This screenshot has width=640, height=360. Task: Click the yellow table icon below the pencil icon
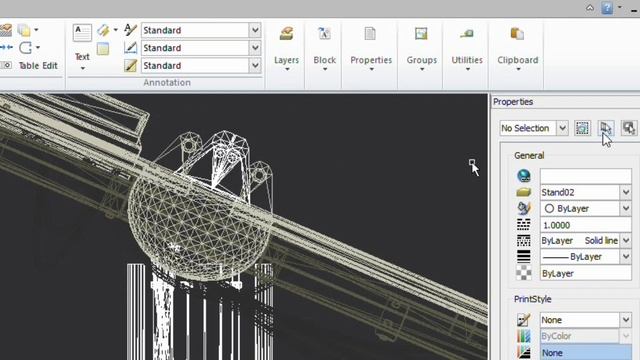(x=103, y=49)
